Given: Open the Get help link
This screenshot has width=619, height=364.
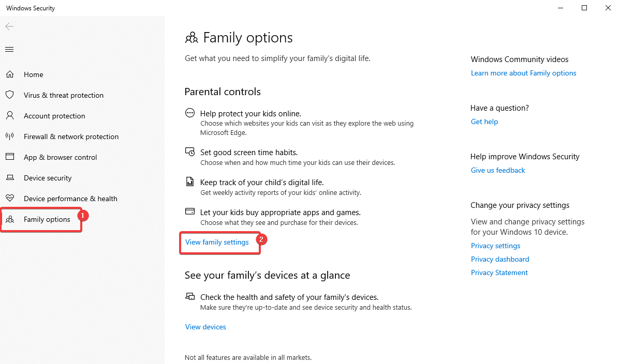Looking at the screenshot, I should pyautogui.click(x=484, y=122).
